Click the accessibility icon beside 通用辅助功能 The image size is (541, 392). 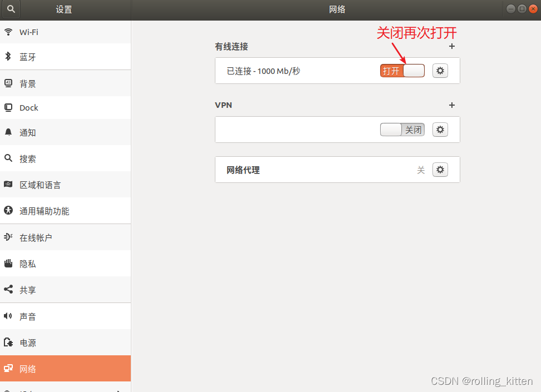8,210
